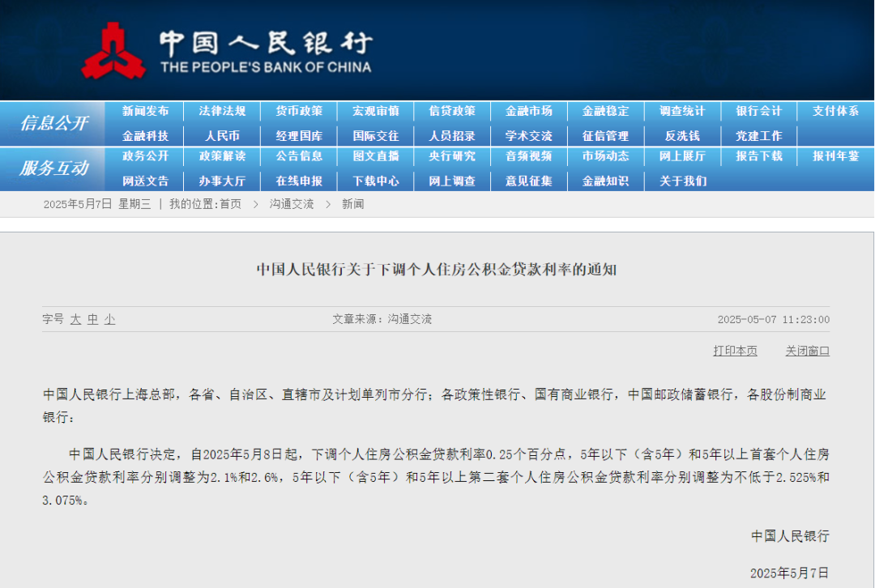Open 在线申报 menu item
The width and height of the screenshot is (875, 588).
tap(299, 181)
